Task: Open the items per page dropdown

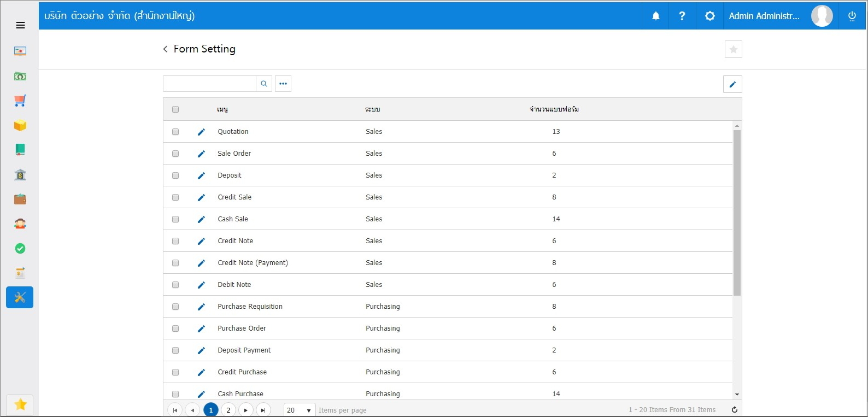Action: (300, 410)
